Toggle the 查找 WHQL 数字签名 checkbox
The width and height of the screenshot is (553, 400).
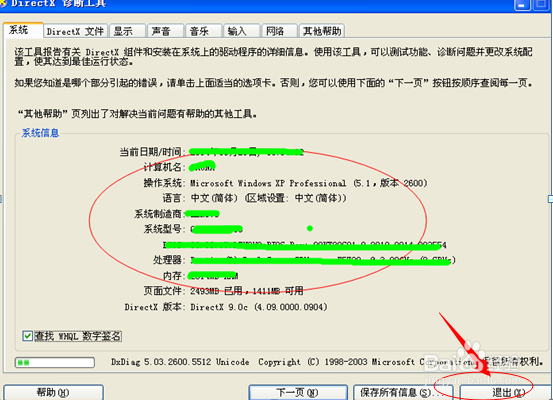tap(28, 336)
